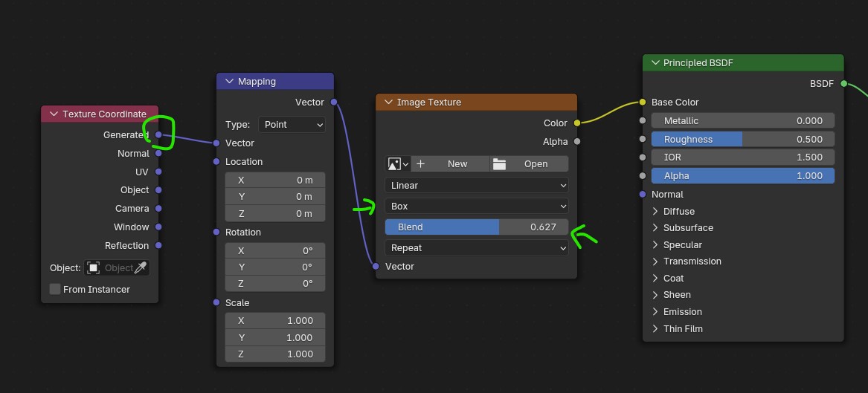Click the Image Texture Color output socket
Viewport: 868px width, 393px height.
pyautogui.click(x=577, y=123)
